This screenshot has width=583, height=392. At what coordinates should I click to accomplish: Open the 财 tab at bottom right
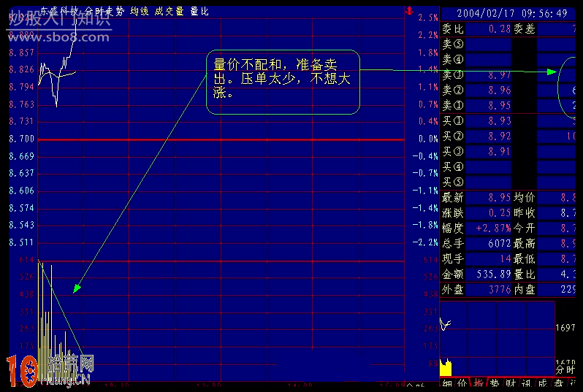coord(511,384)
